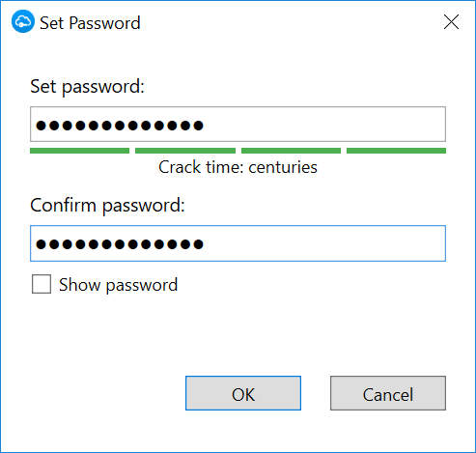Click the first masked dot in Set password

pos(41,125)
